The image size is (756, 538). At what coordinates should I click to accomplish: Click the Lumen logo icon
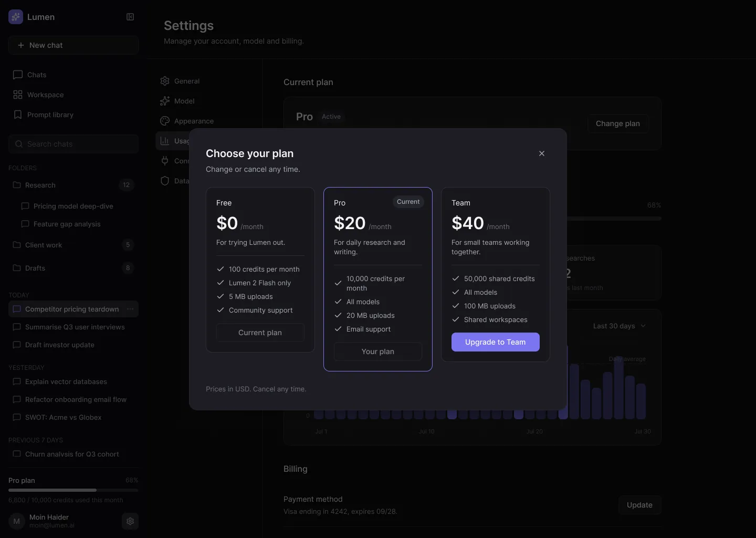click(x=16, y=17)
